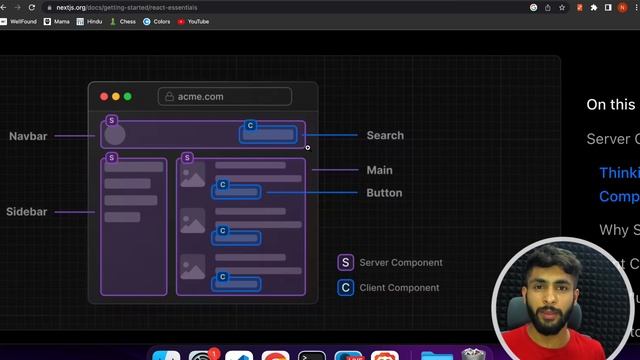Open the Colors bookmark
Screen dimensions: 640x360
pyautogui.click(x=157, y=22)
